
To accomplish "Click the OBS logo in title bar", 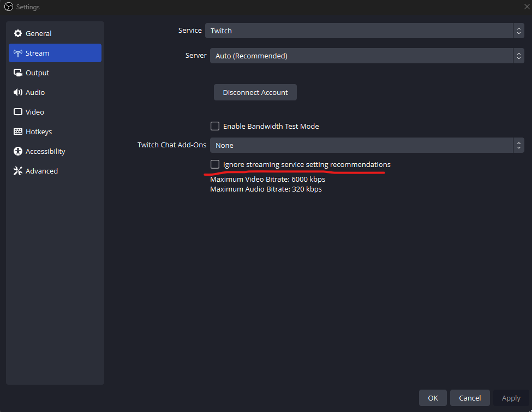I will click(9, 7).
